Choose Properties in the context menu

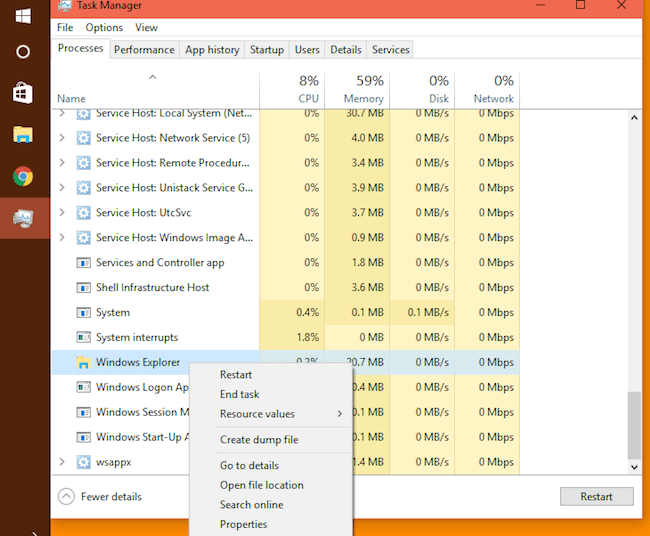click(243, 524)
